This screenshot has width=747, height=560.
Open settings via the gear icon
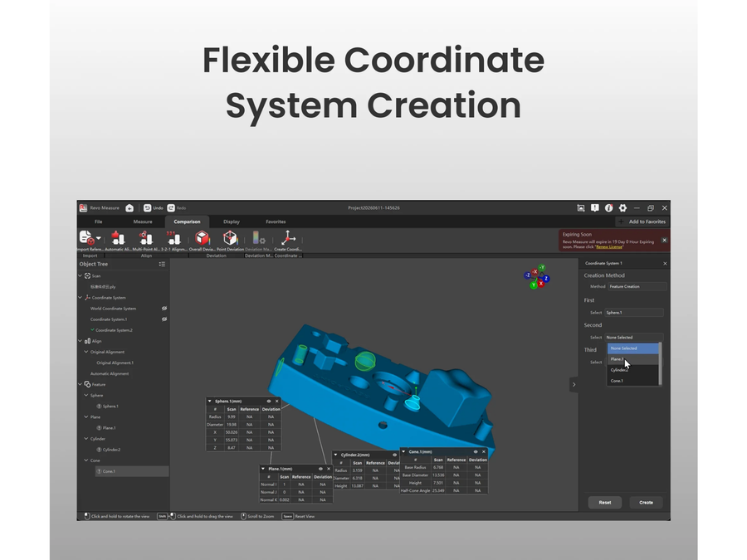tap(622, 208)
